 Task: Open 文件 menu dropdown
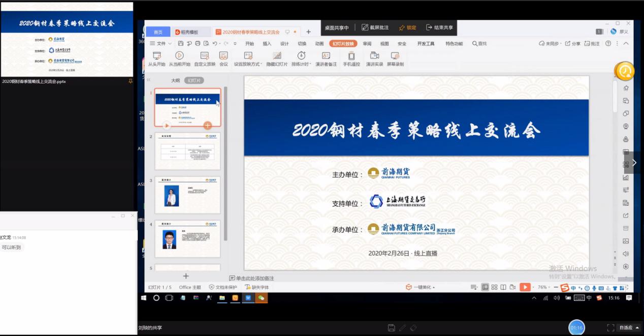pos(160,44)
